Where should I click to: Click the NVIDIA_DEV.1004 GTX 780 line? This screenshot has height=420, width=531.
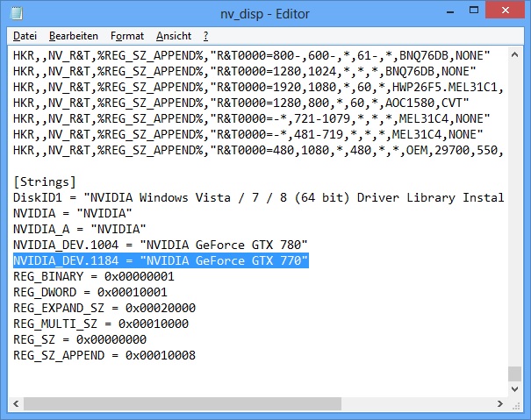point(161,245)
